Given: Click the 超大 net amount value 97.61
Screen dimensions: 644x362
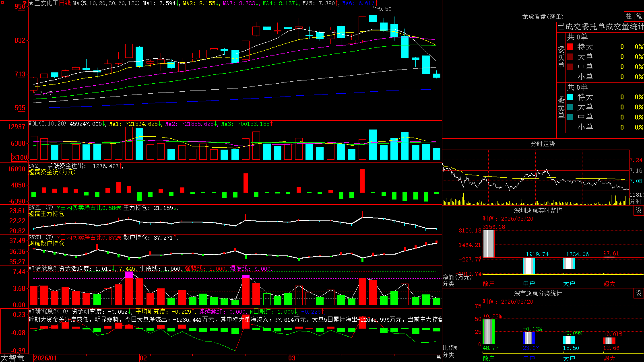Looking at the screenshot, I should coord(611,253).
